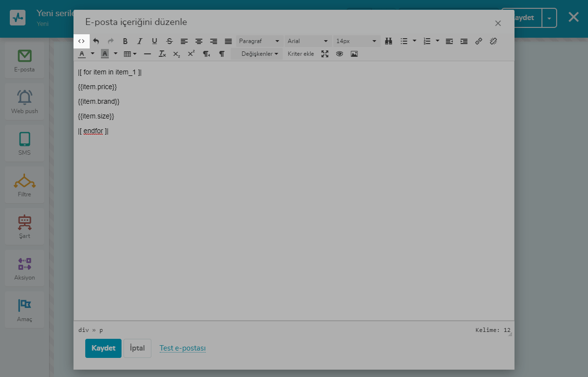
Task: Click the endfor line in editor
Action: click(93, 131)
